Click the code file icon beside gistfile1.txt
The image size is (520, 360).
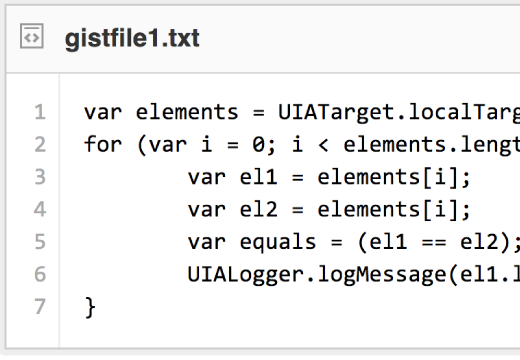(x=32, y=36)
